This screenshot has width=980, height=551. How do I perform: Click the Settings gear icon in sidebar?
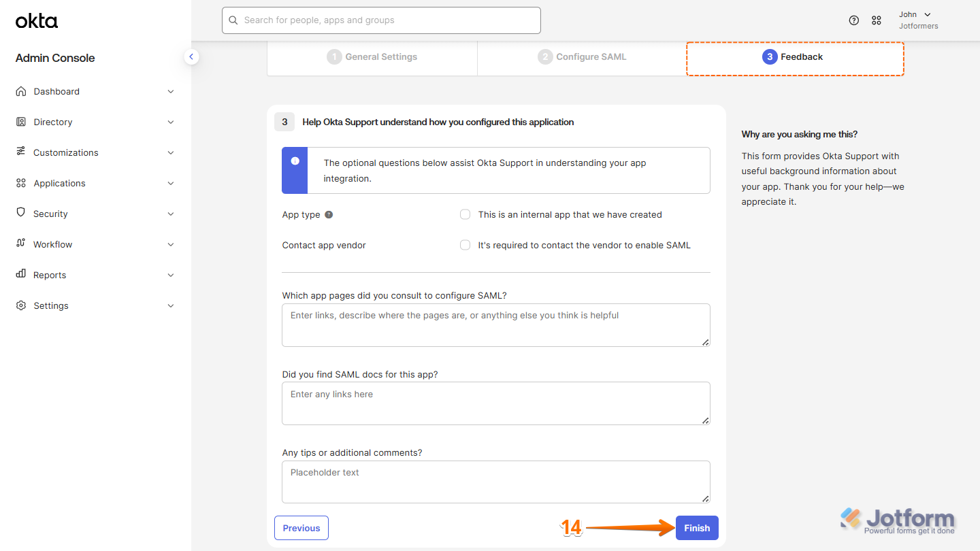(x=21, y=305)
